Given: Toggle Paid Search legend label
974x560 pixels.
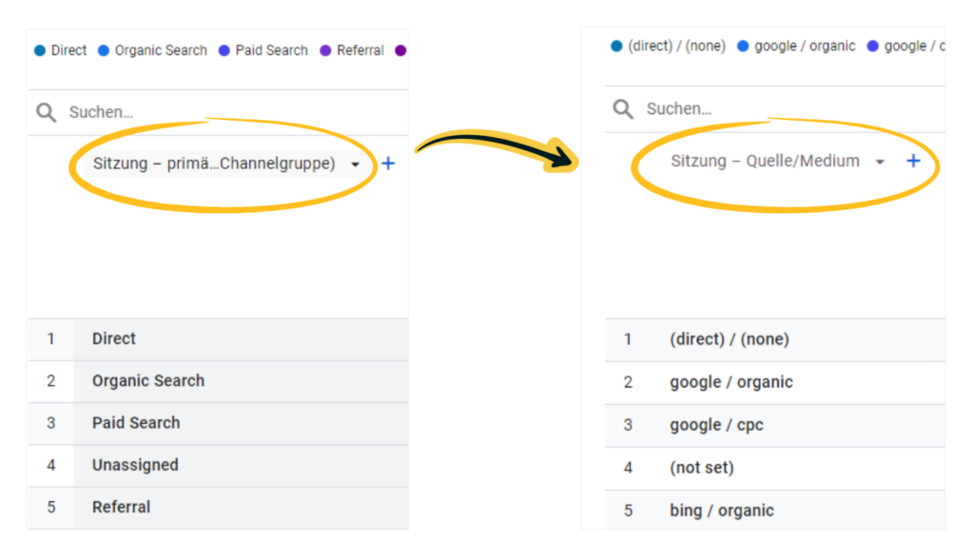Looking at the screenshot, I should point(271,50).
